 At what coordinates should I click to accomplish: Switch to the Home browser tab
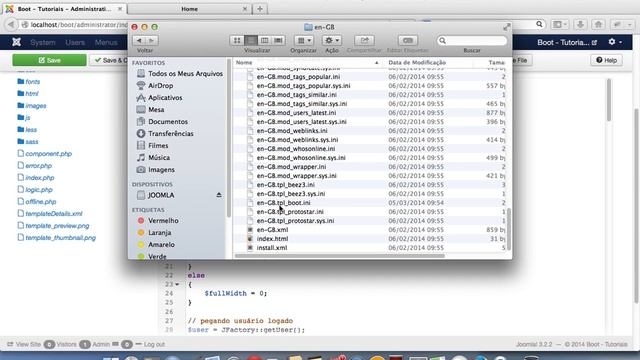[189, 9]
